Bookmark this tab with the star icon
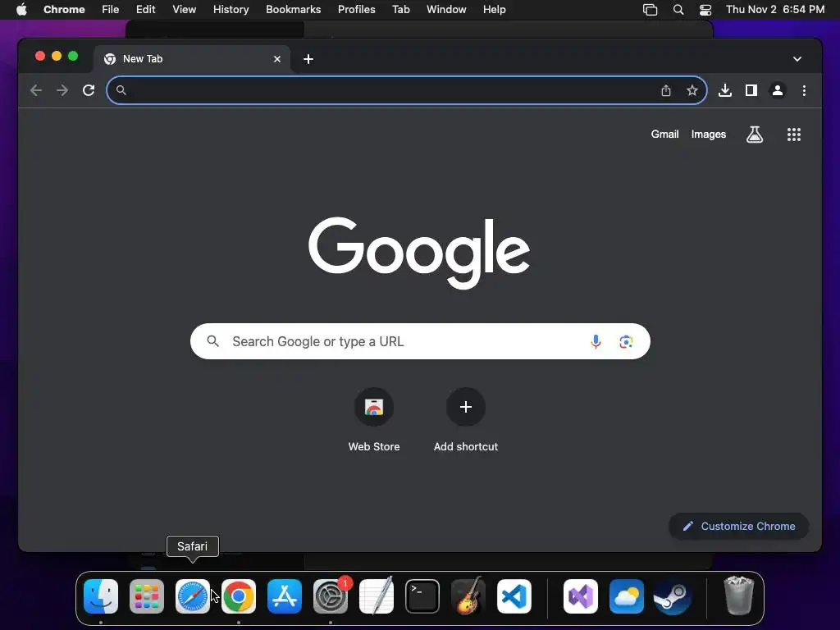 pos(692,90)
